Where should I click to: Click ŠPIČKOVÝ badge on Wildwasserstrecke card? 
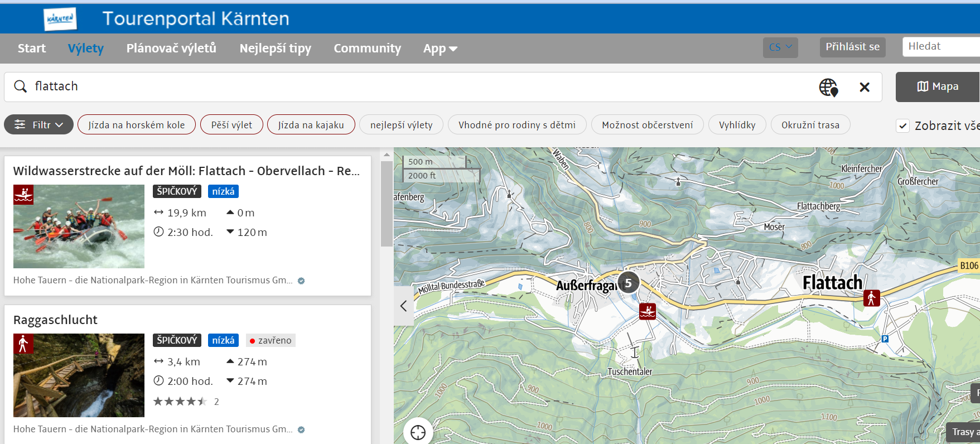tap(177, 191)
